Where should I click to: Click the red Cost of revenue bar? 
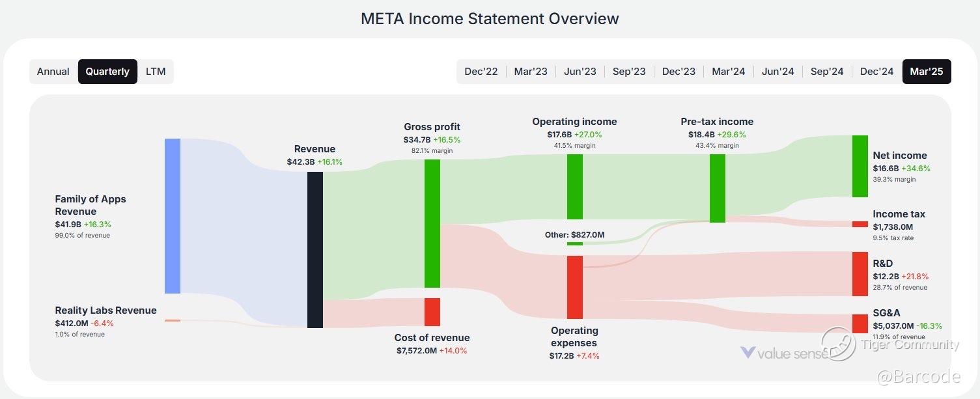click(432, 312)
